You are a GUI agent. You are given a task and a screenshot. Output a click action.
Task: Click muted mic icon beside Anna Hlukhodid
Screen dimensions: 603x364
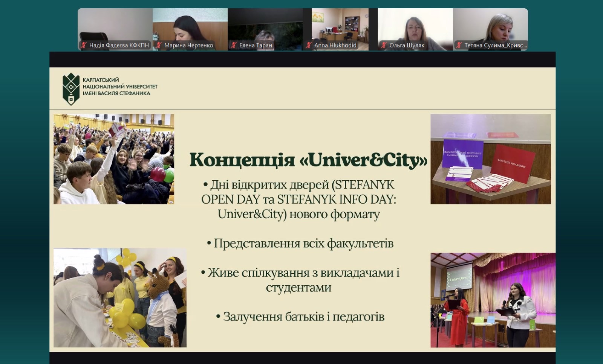(309, 46)
